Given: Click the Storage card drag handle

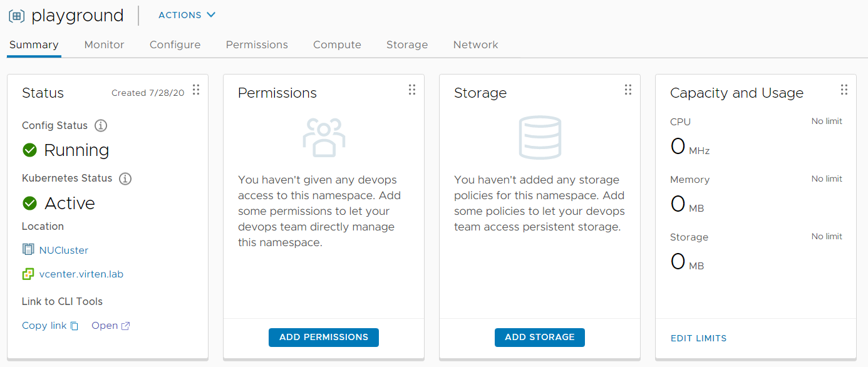Looking at the screenshot, I should coord(628,90).
